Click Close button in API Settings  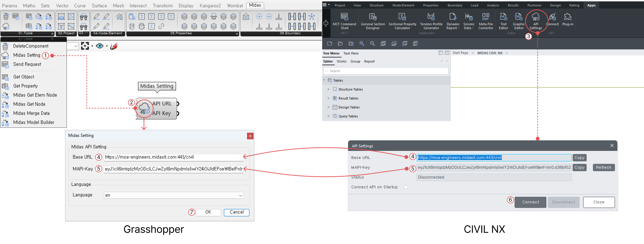(599, 202)
